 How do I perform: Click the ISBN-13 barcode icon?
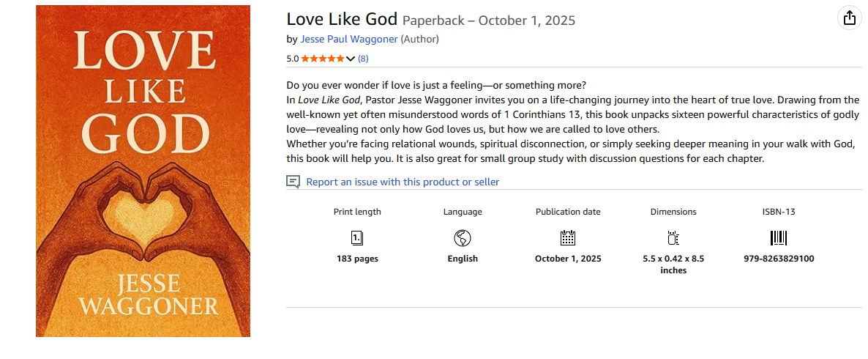(x=779, y=237)
